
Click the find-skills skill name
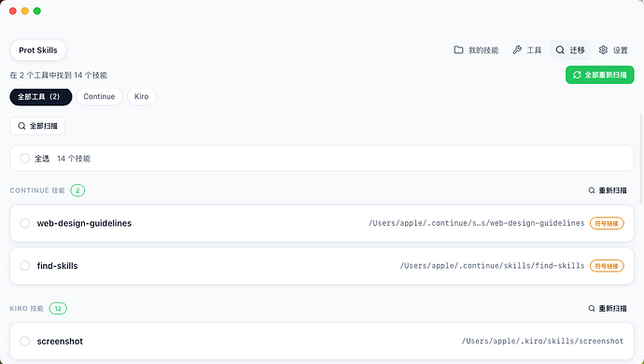57,266
